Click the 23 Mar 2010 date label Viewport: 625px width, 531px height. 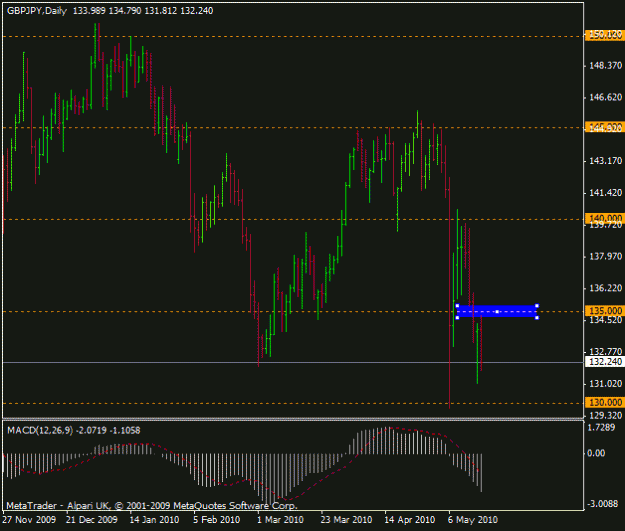point(346,520)
